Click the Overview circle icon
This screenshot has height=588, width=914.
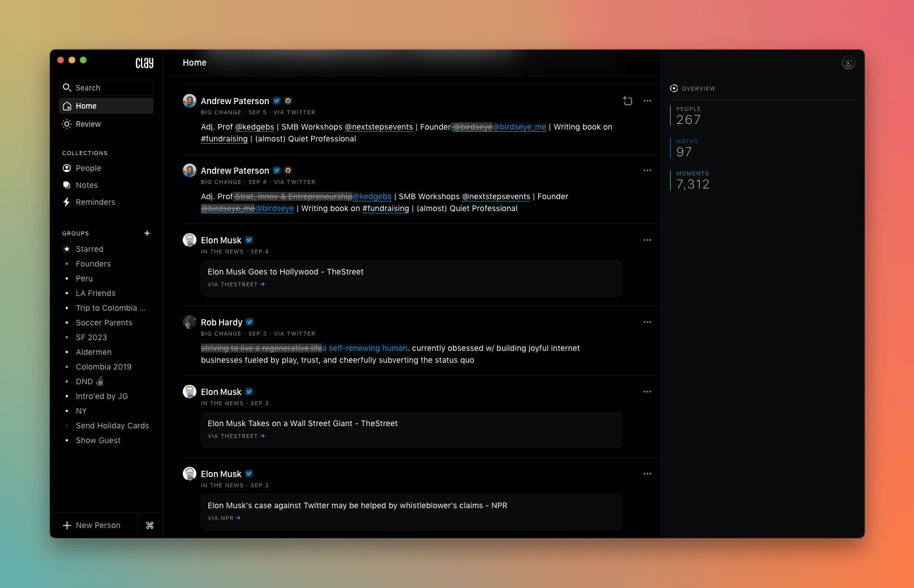click(x=674, y=88)
